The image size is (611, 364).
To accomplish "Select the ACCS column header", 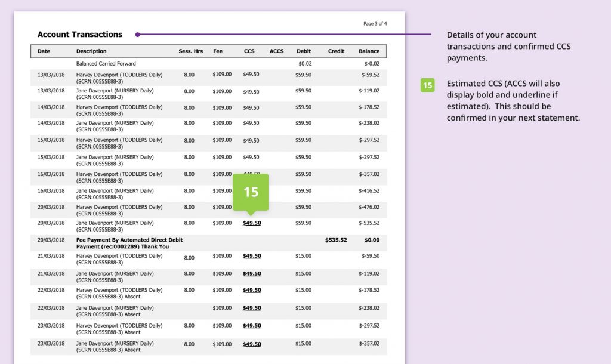I will pyautogui.click(x=276, y=51).
